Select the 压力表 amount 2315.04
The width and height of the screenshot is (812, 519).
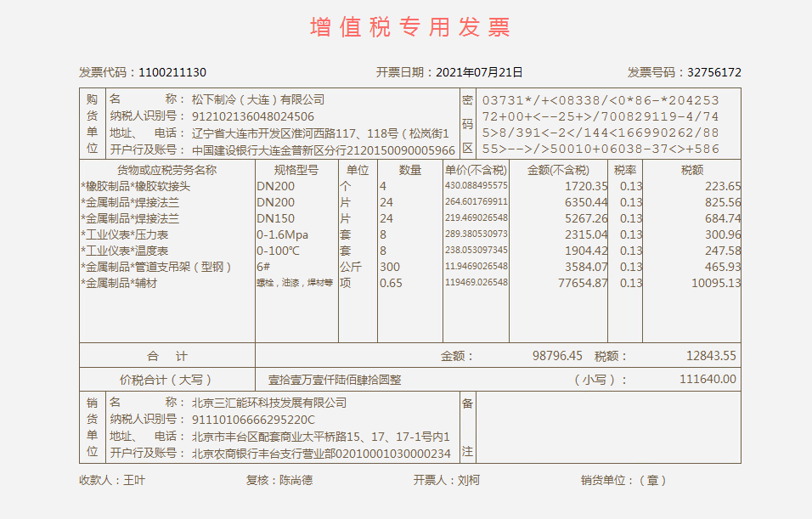pos(586,234)
